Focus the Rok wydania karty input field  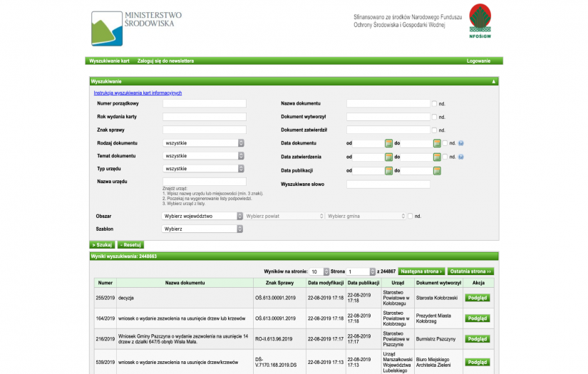205,117
